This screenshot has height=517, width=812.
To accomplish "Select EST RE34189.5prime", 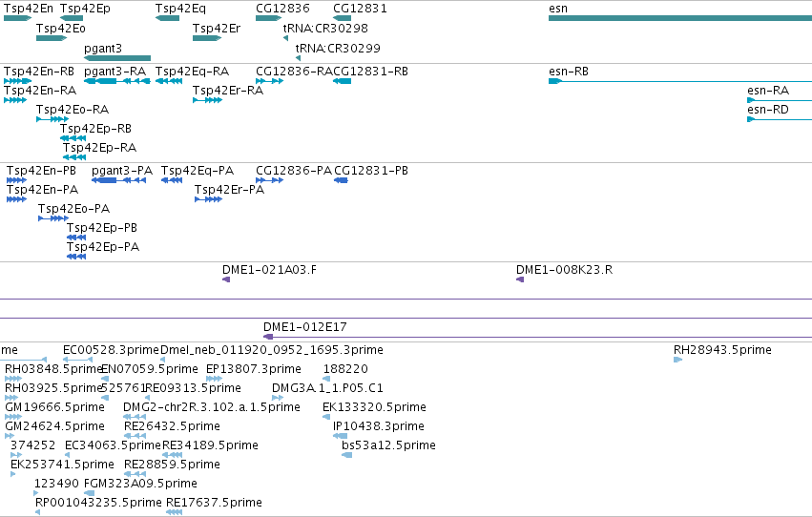I will pyautogui.click(x=210, y=445).
